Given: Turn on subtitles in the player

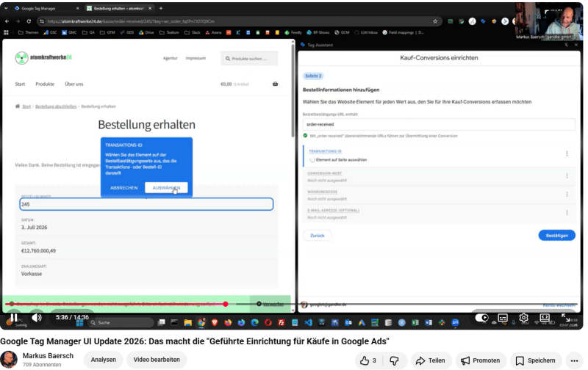Looking at the screenshot, I should click(503, 318).
